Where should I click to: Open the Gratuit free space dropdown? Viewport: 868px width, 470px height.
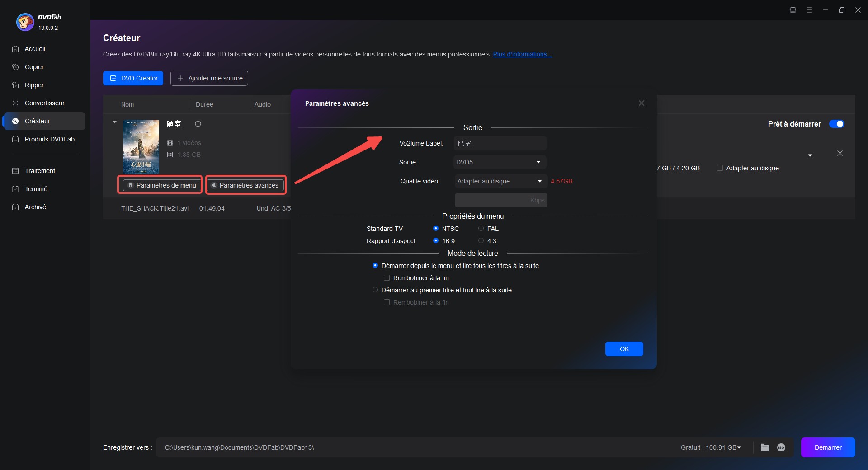[711, 447]
